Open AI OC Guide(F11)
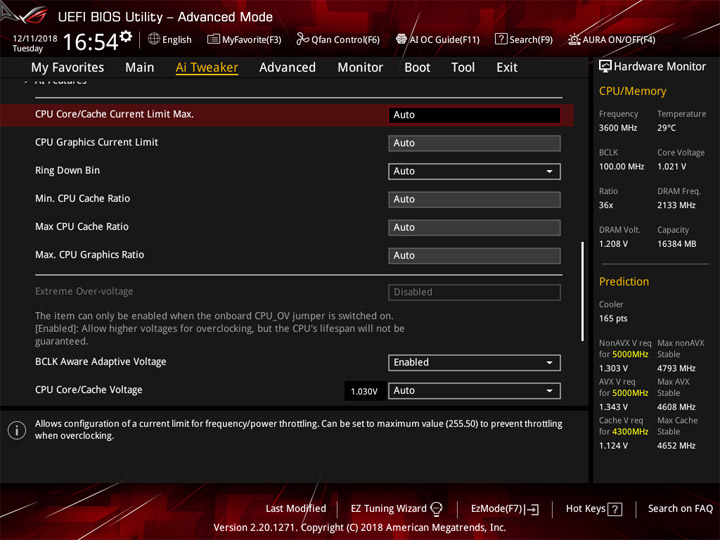720x540 pixels. coord(438,39)
